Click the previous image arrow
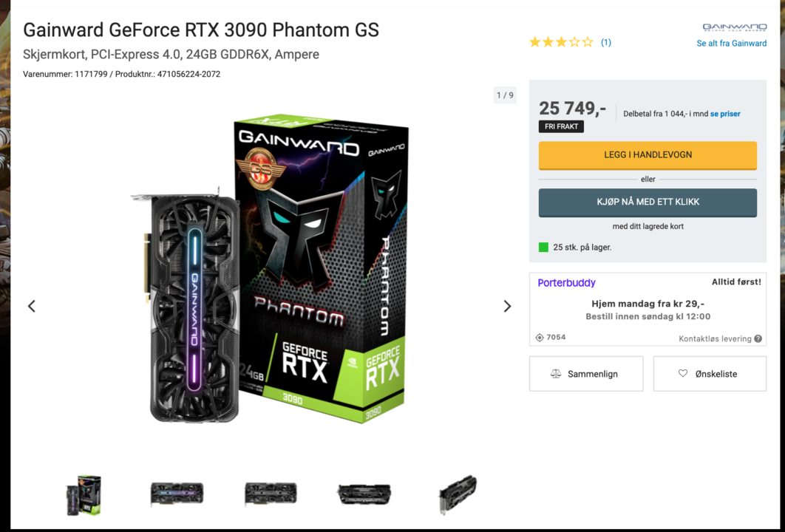The height and width of the screenshot is (532, 785). 32,306
